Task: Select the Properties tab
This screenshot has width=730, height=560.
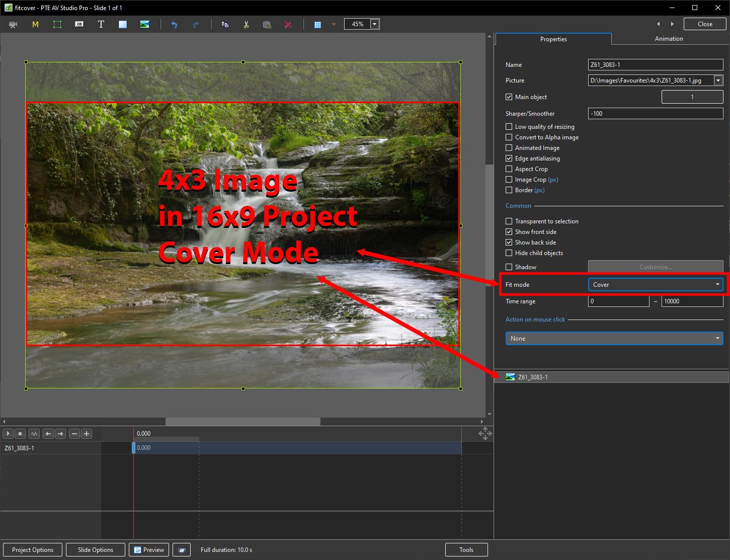Action: 553,39
